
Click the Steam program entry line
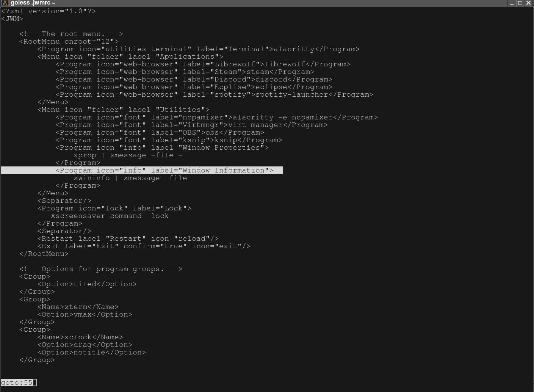point(185,72)
